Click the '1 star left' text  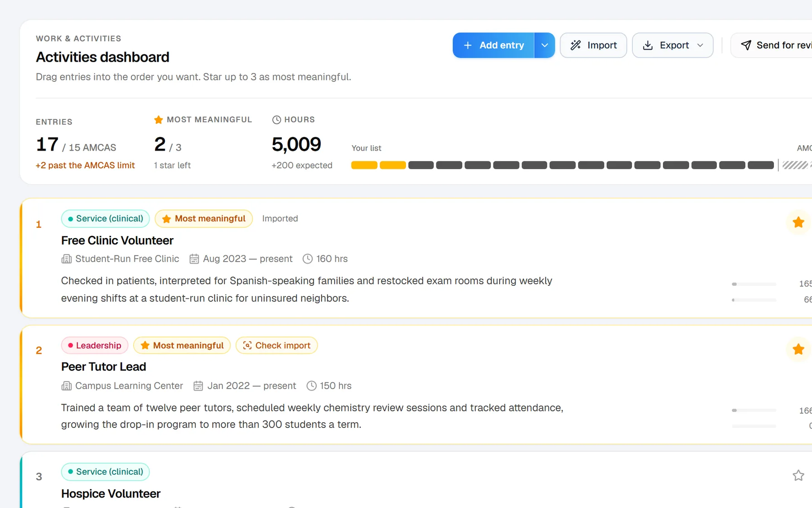172,166
